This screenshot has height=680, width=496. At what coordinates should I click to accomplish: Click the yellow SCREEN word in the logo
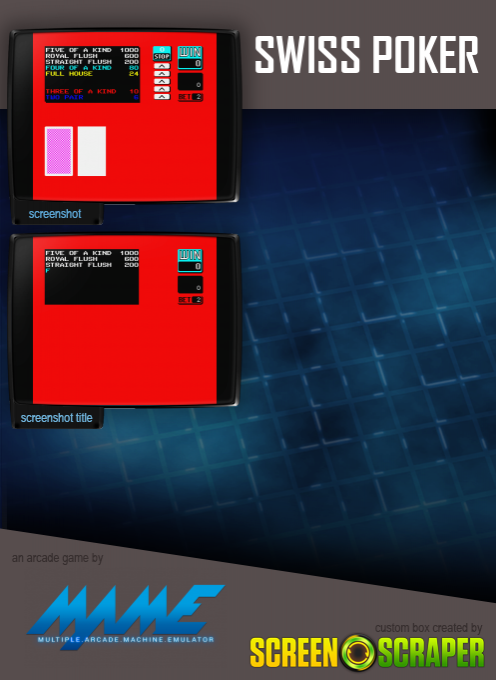[x=294, y=653]
